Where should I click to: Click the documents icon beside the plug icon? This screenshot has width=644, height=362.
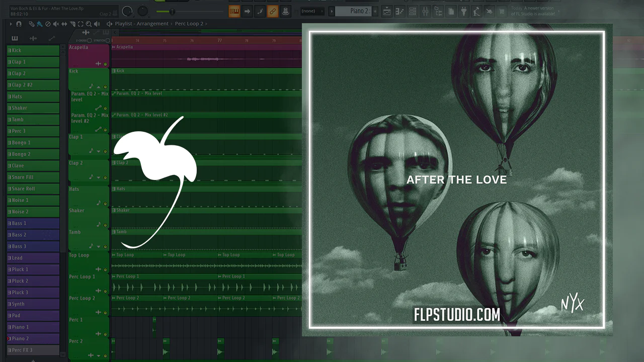(451, 11)
